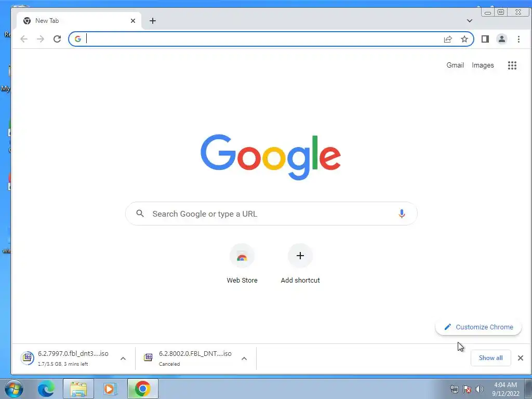
Task: Click Show desktop button at taskbar end
Action: click(528, 389)
